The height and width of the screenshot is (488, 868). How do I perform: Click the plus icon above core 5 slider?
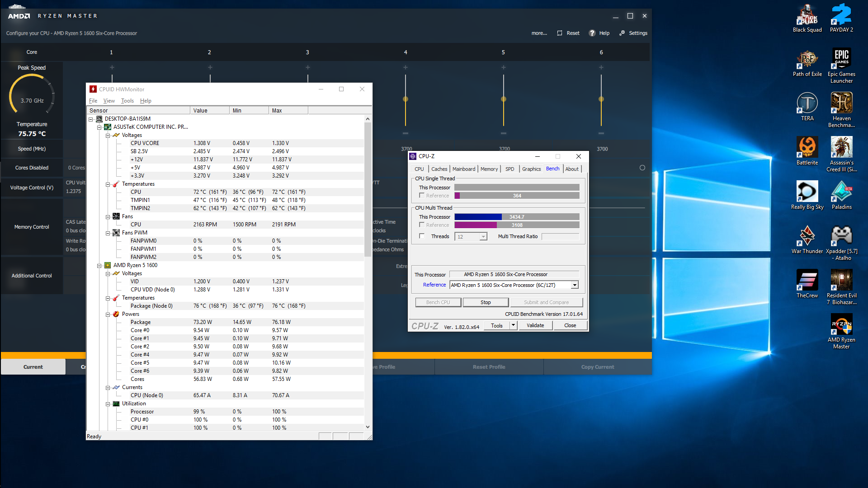pos(504,67)
